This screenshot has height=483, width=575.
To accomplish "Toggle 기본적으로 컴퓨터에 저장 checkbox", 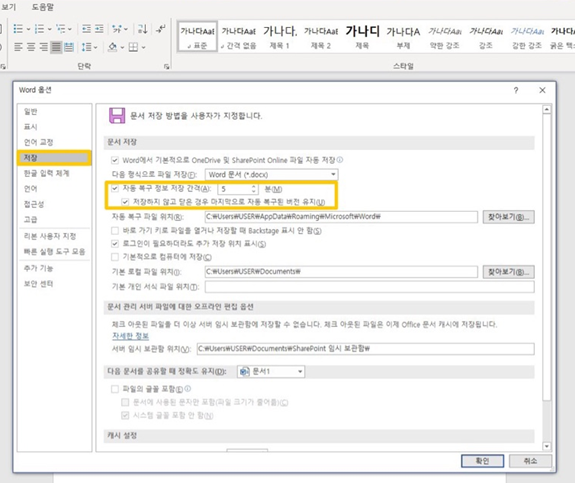I will pos(115,257).
